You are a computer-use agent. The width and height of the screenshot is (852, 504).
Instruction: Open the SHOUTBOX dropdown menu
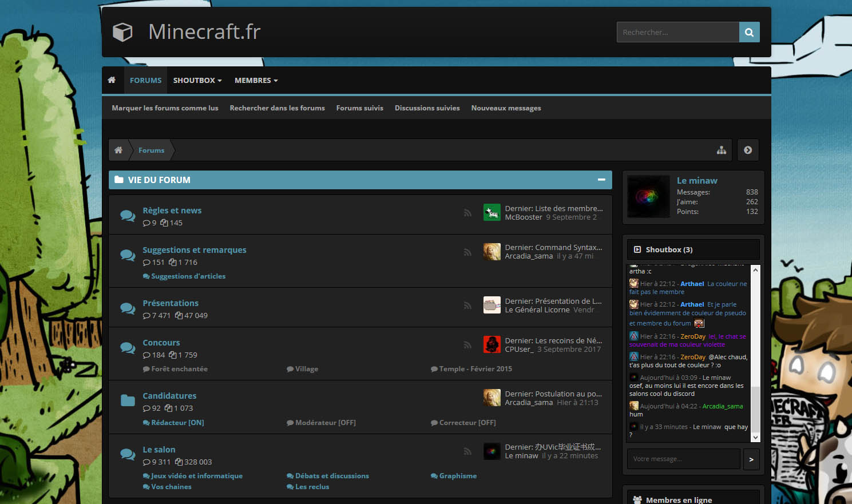coord(197,80)
